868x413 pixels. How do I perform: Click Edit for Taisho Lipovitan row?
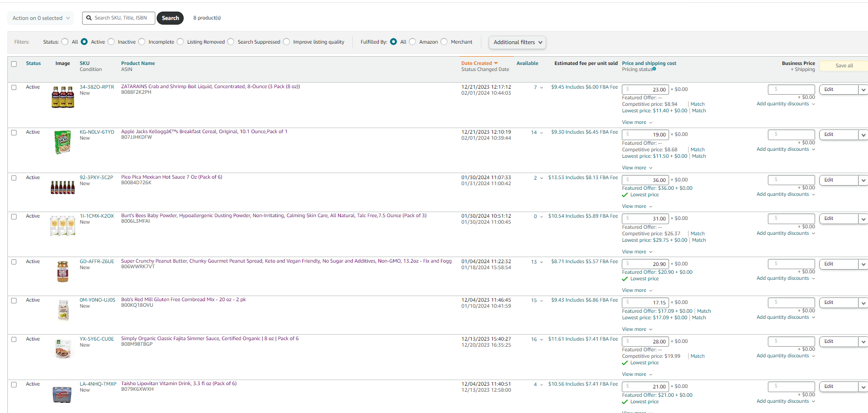click(x=839, y=387)
